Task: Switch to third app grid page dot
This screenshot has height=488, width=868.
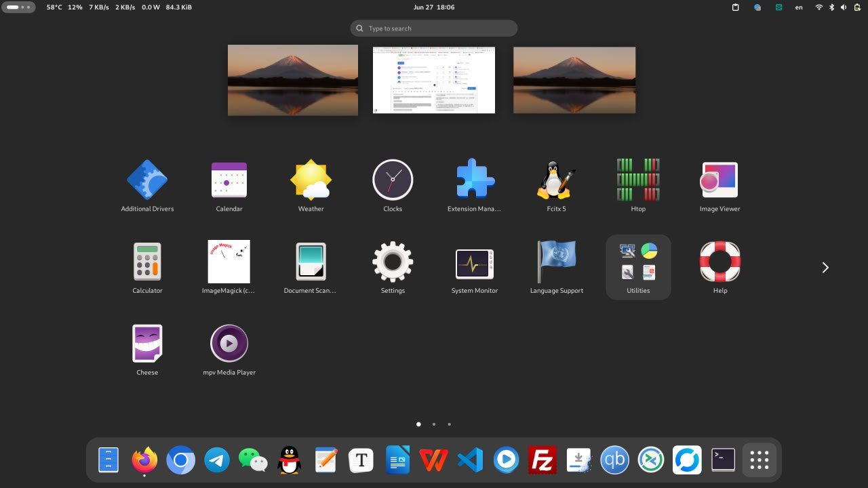Action: (449, 424)
